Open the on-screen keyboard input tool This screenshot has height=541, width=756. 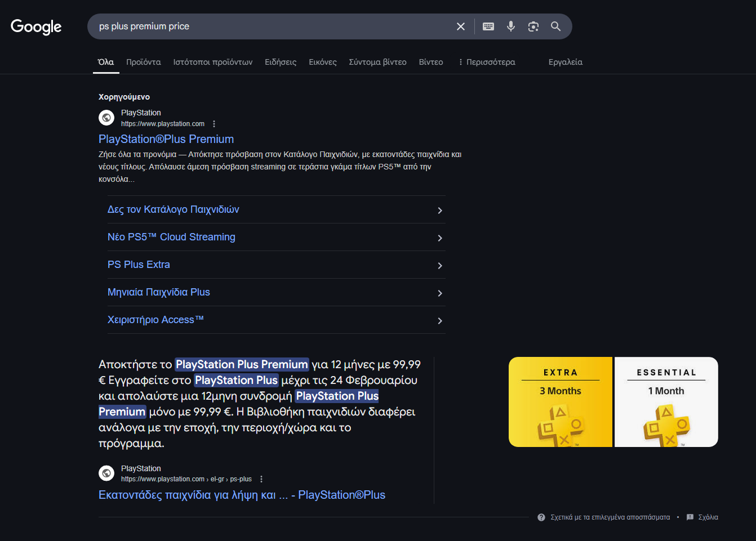488,26
